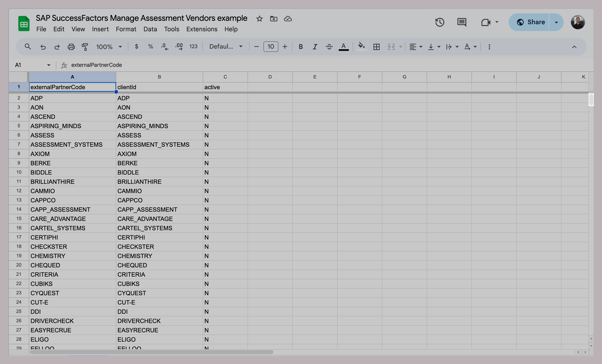The image size is (602, 364).
Task: Format as currency
Action: tap(137, 46)
